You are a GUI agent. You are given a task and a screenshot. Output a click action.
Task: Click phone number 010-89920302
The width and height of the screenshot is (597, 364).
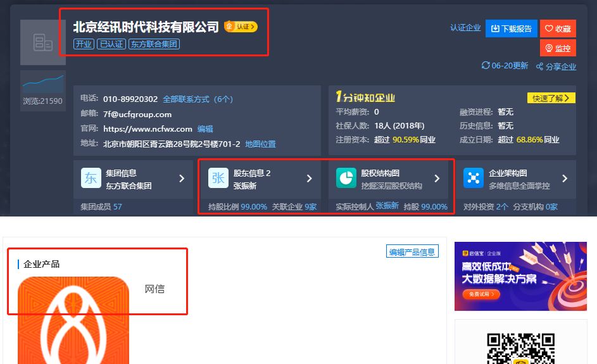pyautogui.click(x=130, y=99)
